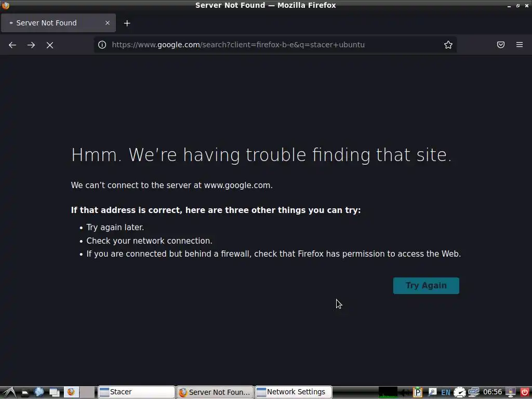Screen dimensions: 532x399
Task: Click the Try Again button
Action: point(426,286)
